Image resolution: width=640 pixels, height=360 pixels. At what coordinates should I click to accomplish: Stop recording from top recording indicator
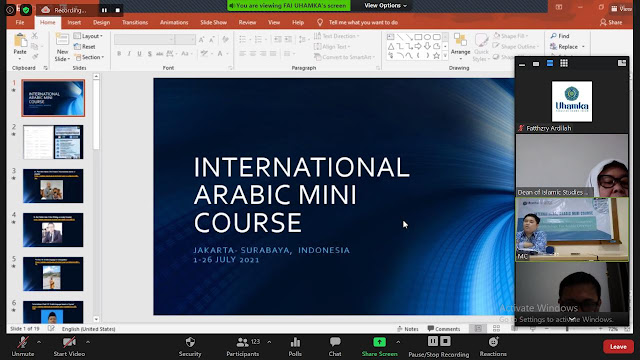click(x=118, y=10)
